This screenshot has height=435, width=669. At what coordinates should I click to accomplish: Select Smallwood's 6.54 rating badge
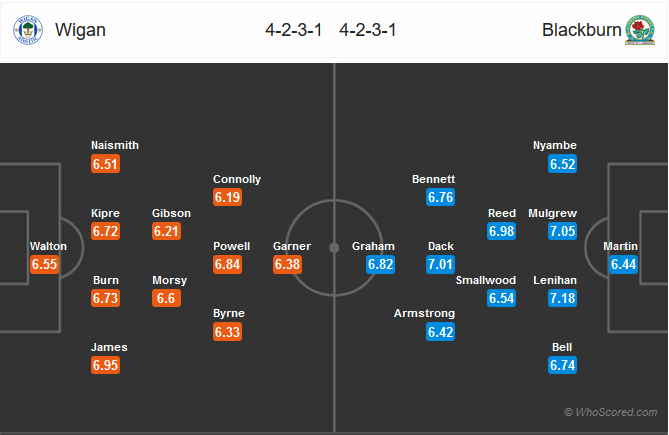pos(501,298)
